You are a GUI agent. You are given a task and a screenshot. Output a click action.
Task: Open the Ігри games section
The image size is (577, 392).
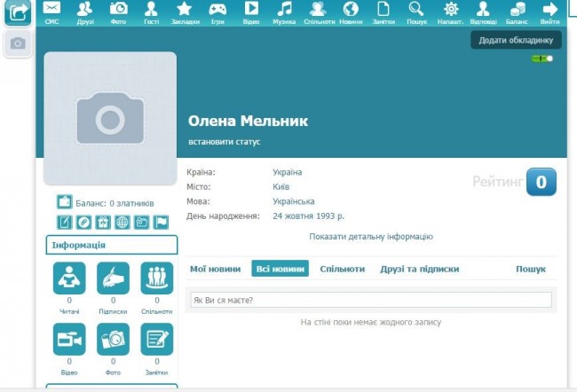tap(217, 12)
